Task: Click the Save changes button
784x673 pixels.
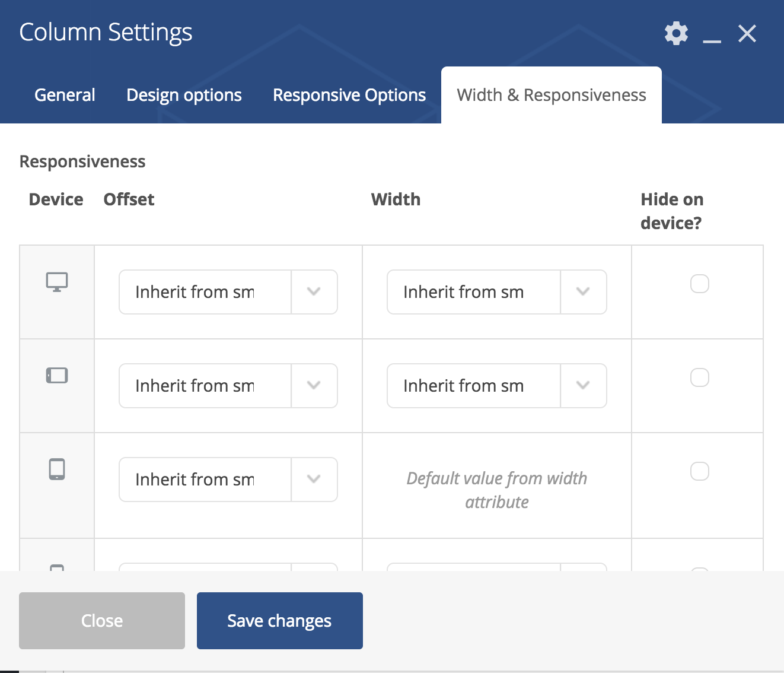Action: pos(279,621)
